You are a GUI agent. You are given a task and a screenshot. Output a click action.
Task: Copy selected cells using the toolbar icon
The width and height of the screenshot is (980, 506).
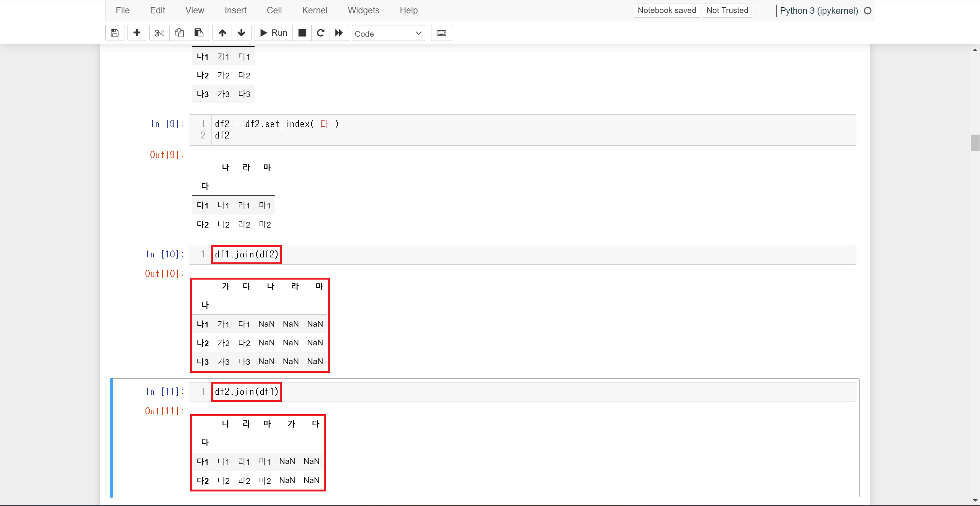(179, 33)
